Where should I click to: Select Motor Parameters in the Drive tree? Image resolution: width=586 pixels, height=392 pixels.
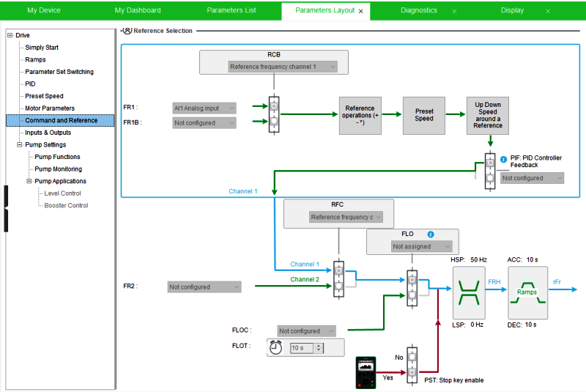click(x=50, y=108)
